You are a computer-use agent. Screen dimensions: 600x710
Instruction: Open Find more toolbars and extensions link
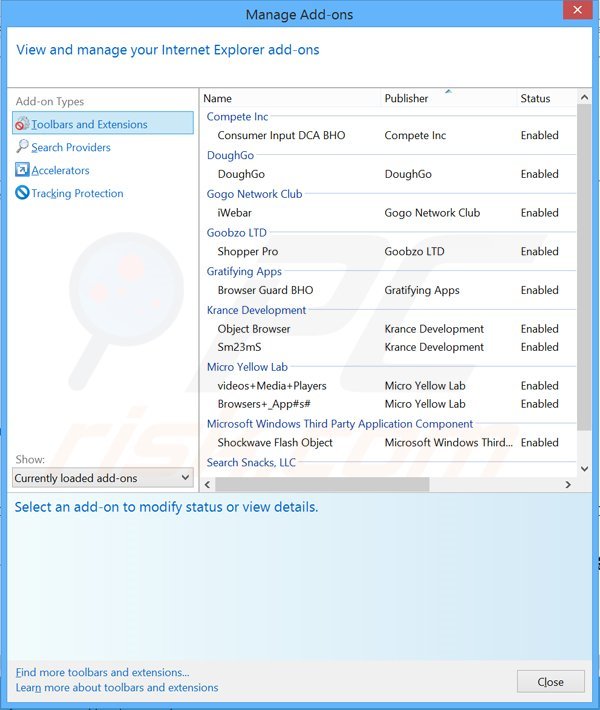pos(102,672)
